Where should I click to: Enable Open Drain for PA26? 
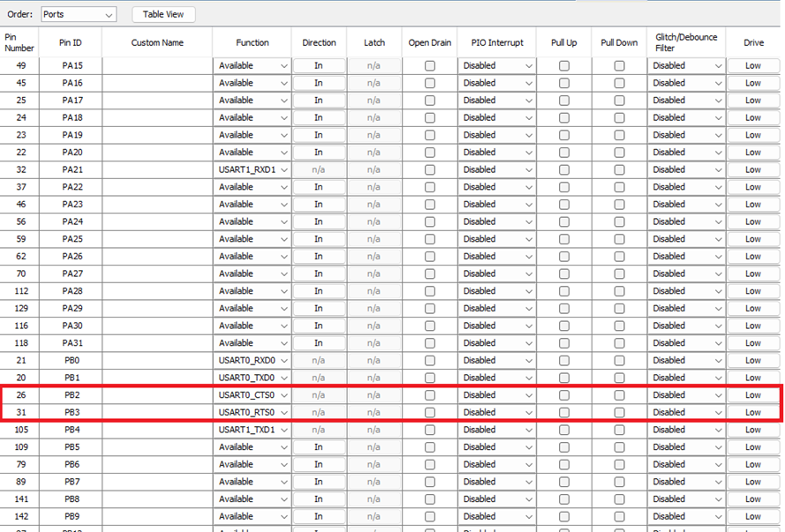pyautogui.click(x=429, y=257)
